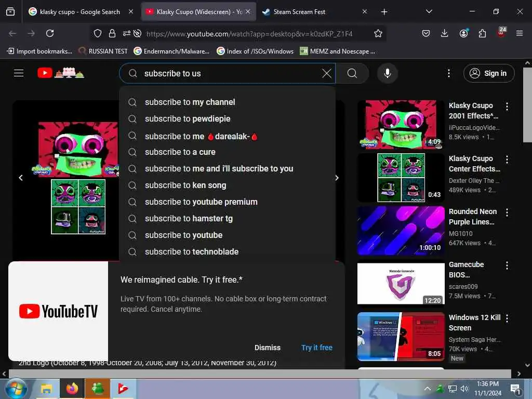Search with your voice microphone button

(x=388, y=73)
